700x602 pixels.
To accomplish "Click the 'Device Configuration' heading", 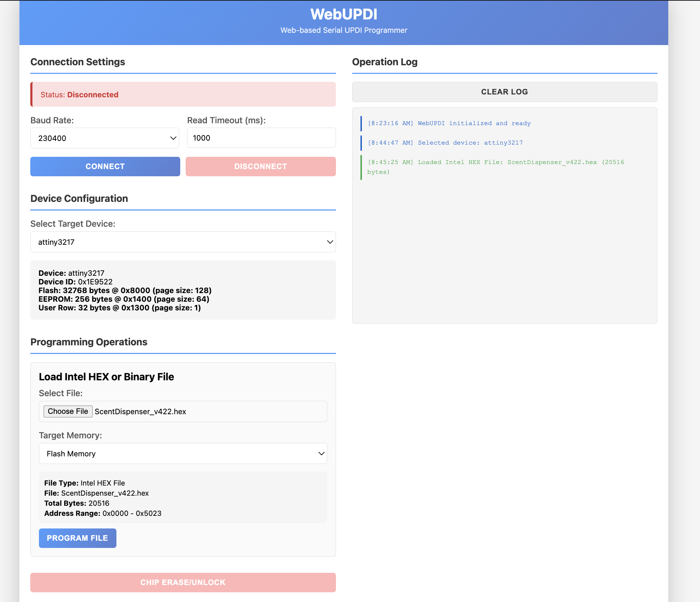I will point(79,199).
